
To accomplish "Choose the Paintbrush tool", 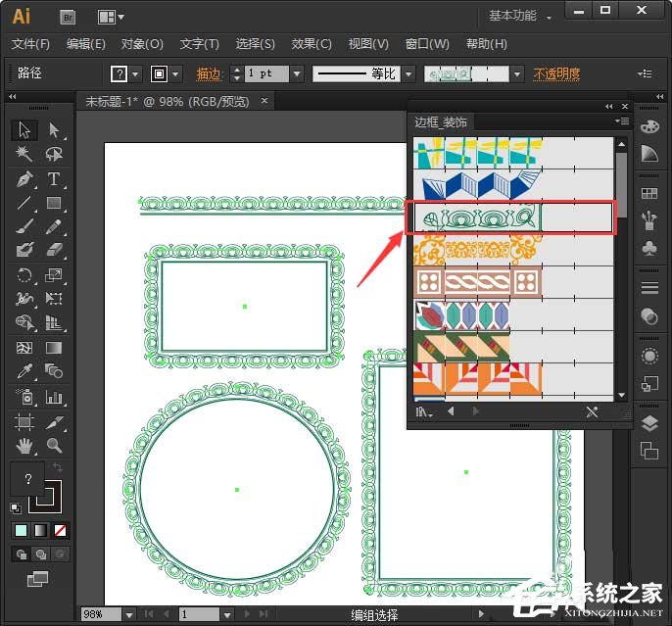I will [24, 226].
